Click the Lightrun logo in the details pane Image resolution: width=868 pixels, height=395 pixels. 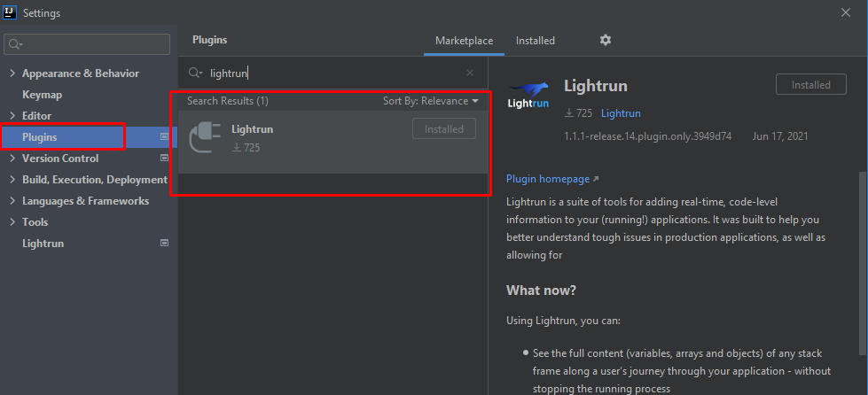(528, 96)
